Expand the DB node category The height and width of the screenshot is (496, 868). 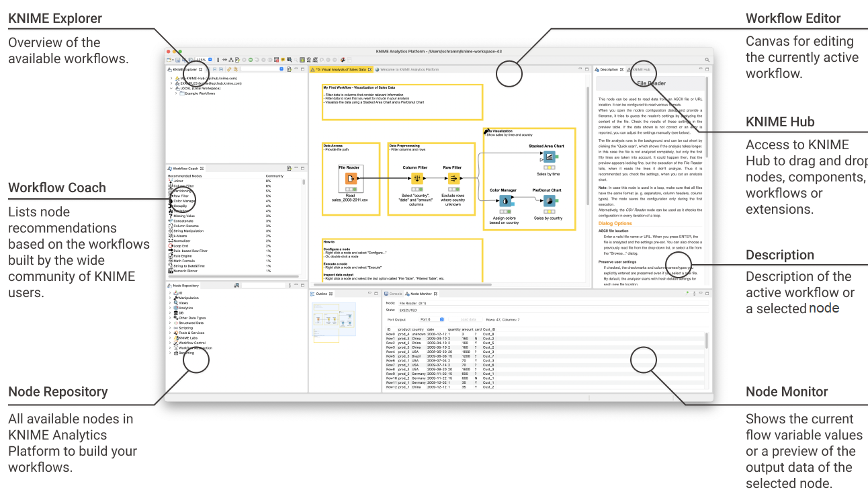[170, 313]
